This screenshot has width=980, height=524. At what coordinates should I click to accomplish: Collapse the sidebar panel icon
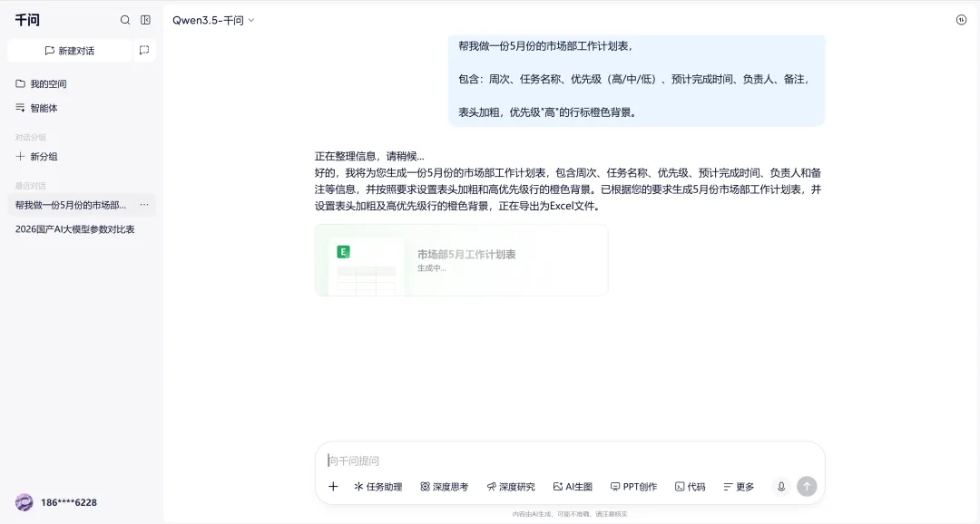click(x=145, y=20)
